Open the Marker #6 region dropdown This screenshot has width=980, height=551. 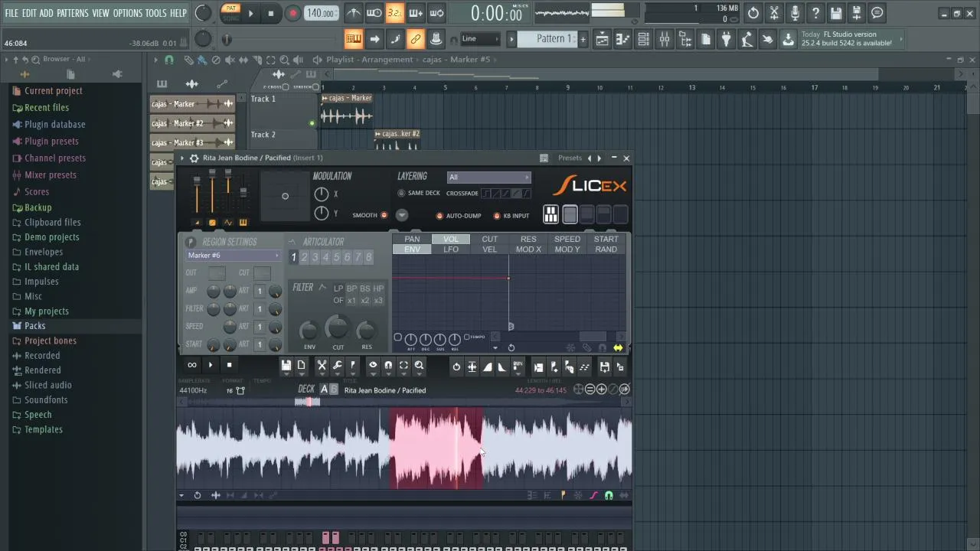point(234,256)
